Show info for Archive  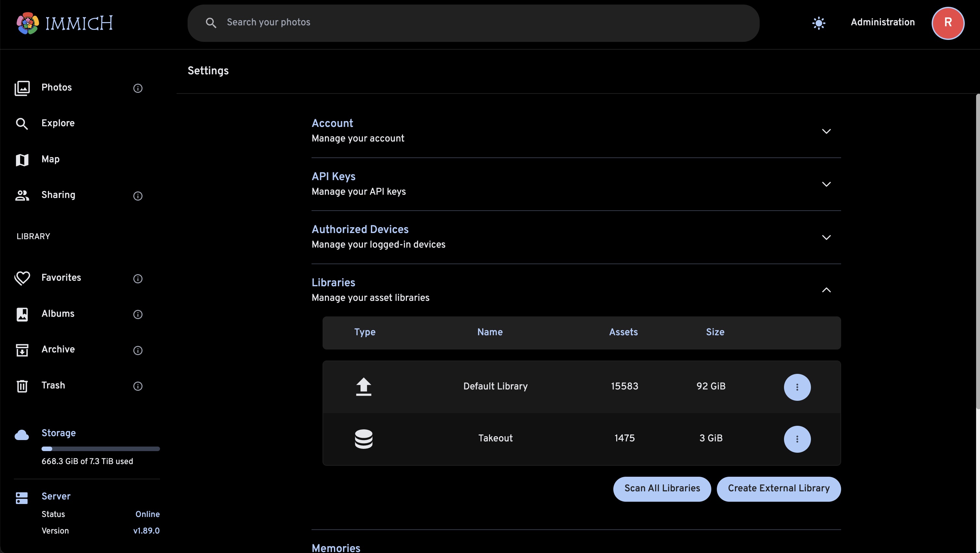pos(138,350)
